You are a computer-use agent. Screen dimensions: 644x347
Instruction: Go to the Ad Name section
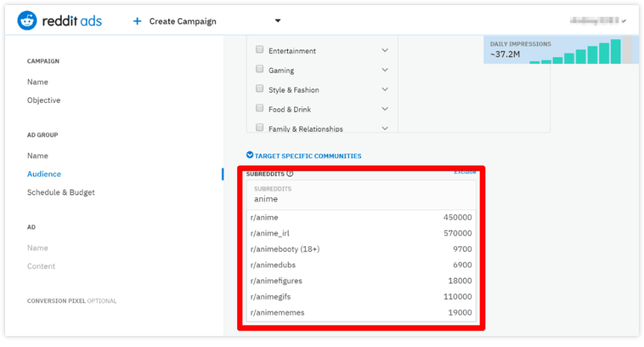click(37, 248)
